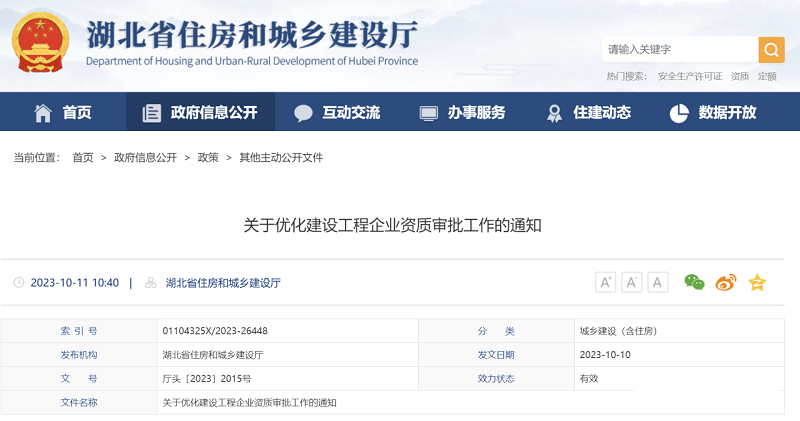This screenshot has width=800, height=421.
Task: Increase font size with A+ button
Action: tap(606, 282)
